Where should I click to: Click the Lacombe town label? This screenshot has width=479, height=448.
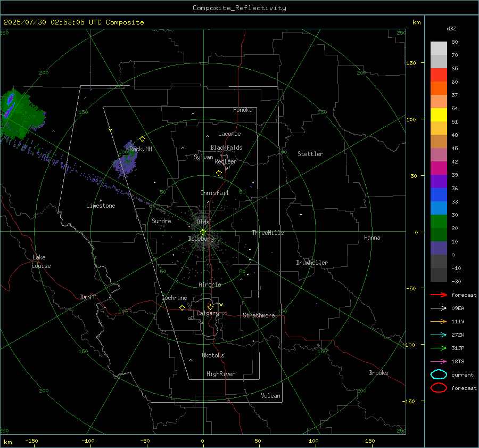pos(229,134)
